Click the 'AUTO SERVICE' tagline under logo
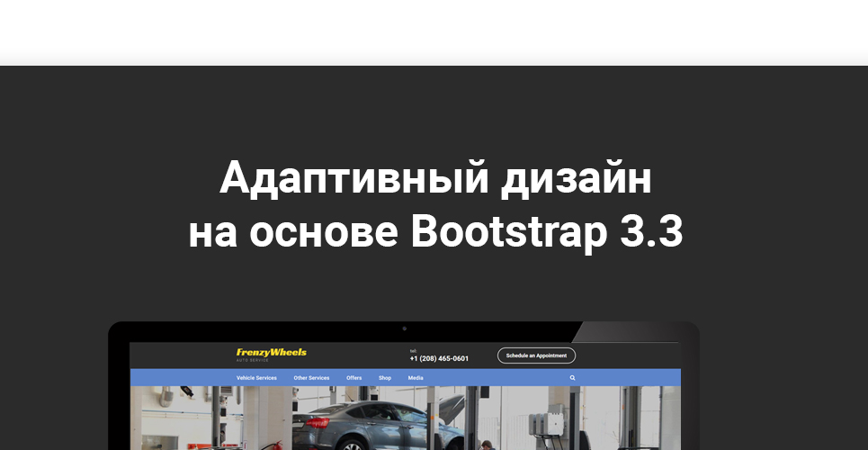 [x=253, y=361]
